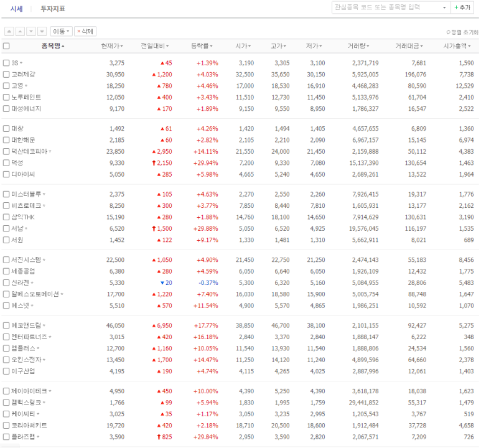Sort by 저가 column header
Image resolution: width=481 pixels, height=448 pixels.
point(314,46)
